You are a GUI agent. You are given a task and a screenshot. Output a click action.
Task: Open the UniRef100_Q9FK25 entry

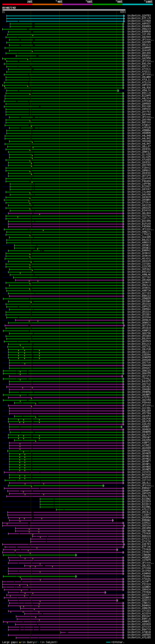pos(139,307)
